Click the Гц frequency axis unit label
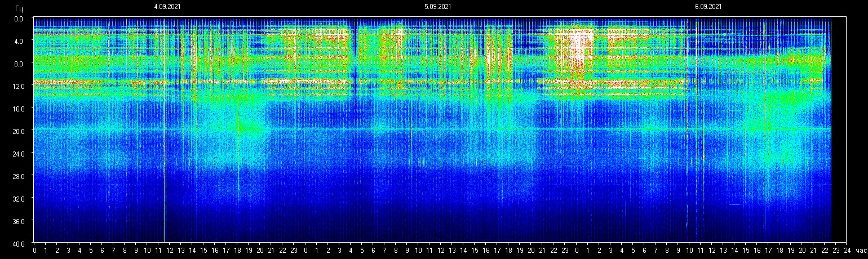This screenshot has width=868, height=259. (x=20, y=8)
